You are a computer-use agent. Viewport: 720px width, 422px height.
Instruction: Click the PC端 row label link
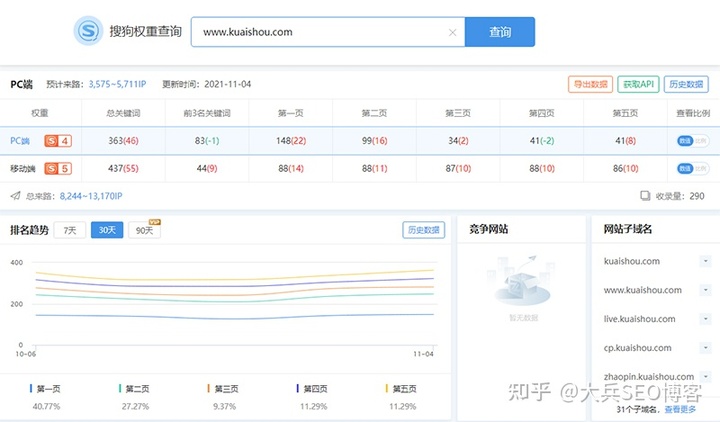(20, 141)
